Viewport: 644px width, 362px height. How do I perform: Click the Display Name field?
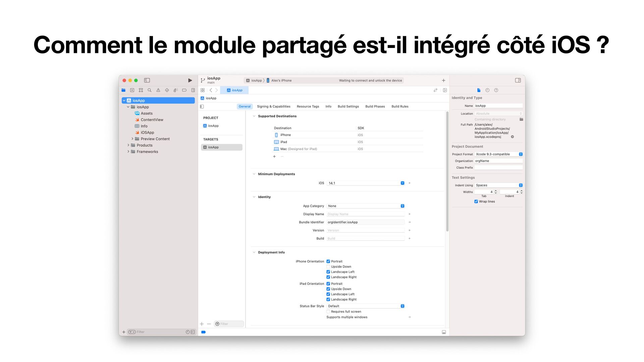tap(366, 214)
